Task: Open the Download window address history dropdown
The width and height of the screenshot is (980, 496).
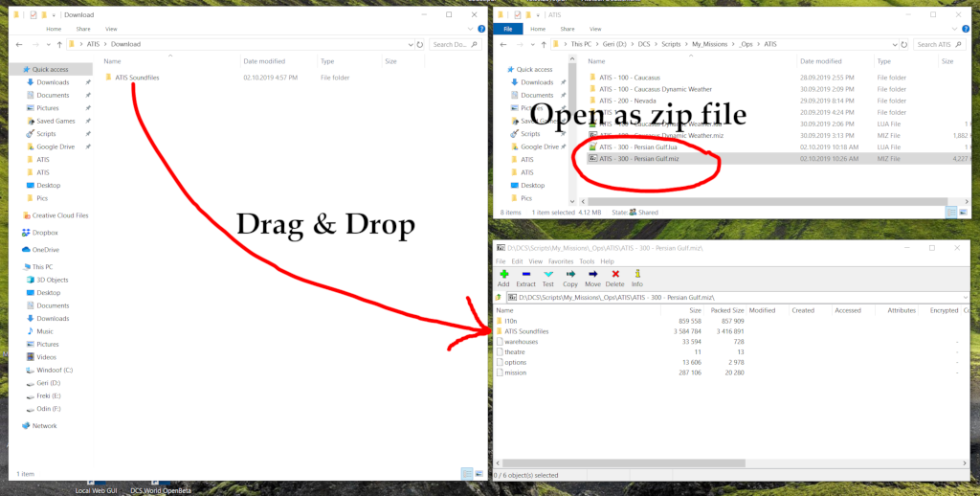Action: click(x=409, y=44)
